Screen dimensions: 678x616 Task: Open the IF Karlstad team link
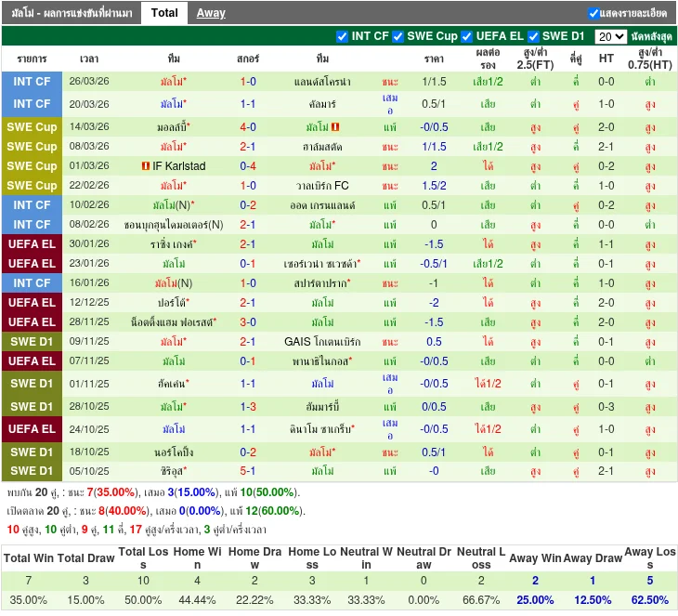click(x=178, y=166)
